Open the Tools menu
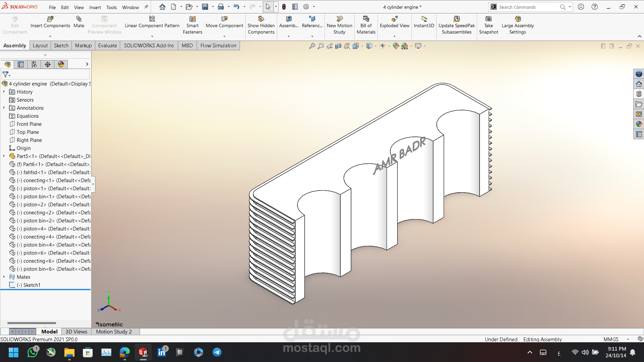Image resolution: width=644 pixels, height=362 pixels. [111, 7]
